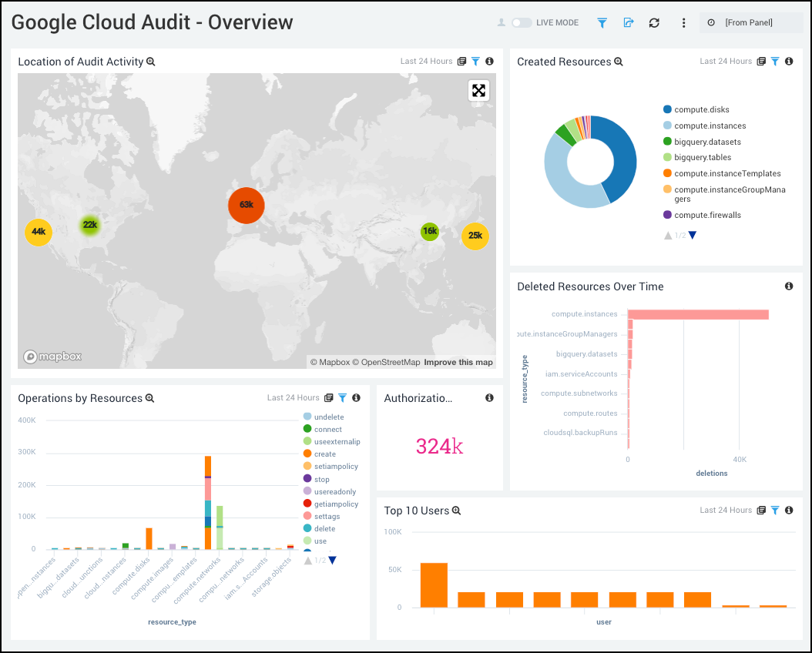Click the magnifier icon next to Location of Audit Activity
The image size is (812, 653).
(152, 62)
